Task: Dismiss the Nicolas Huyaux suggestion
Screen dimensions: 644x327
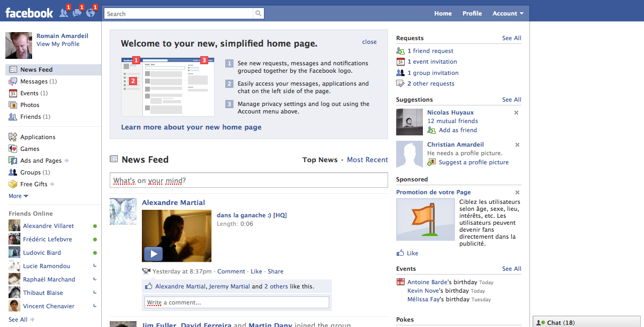Action: (517, 113)
